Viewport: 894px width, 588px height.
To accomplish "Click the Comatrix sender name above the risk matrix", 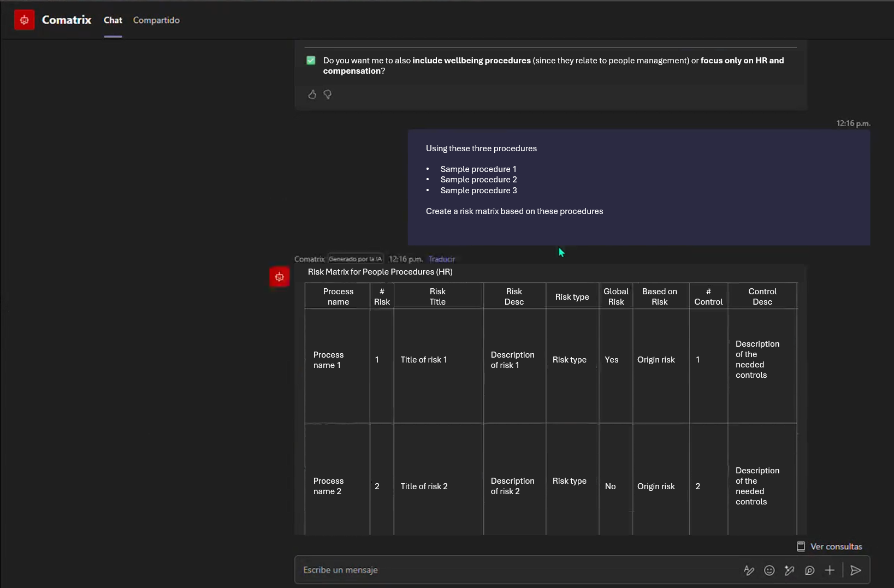I will (x=309, y=259).
